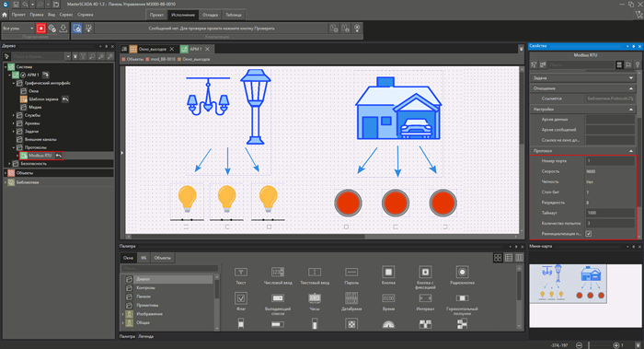Select the Флаг checkbox control in the palette

coord(241,301)
